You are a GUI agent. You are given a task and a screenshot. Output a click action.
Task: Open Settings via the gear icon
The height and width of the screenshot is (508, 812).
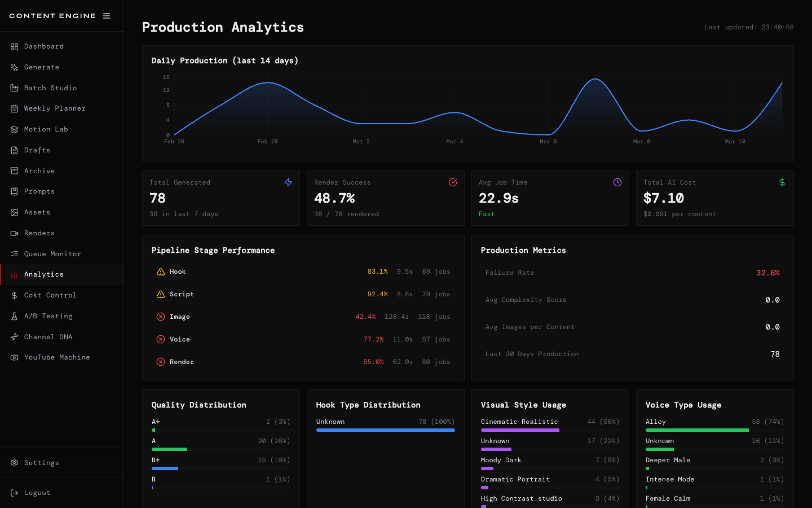(14, 462)
